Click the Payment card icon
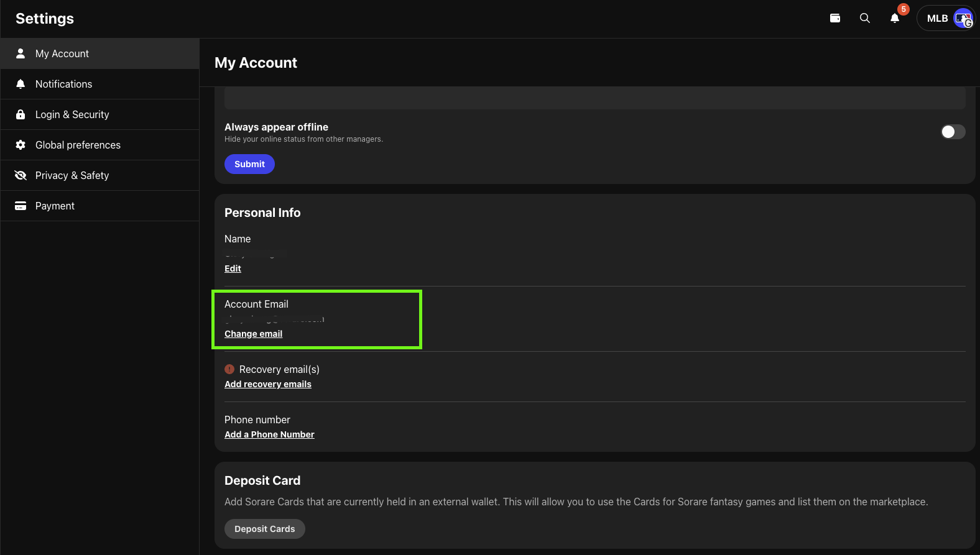The width and height of the screenshot is (980, 555). click(x=21, y=206)
